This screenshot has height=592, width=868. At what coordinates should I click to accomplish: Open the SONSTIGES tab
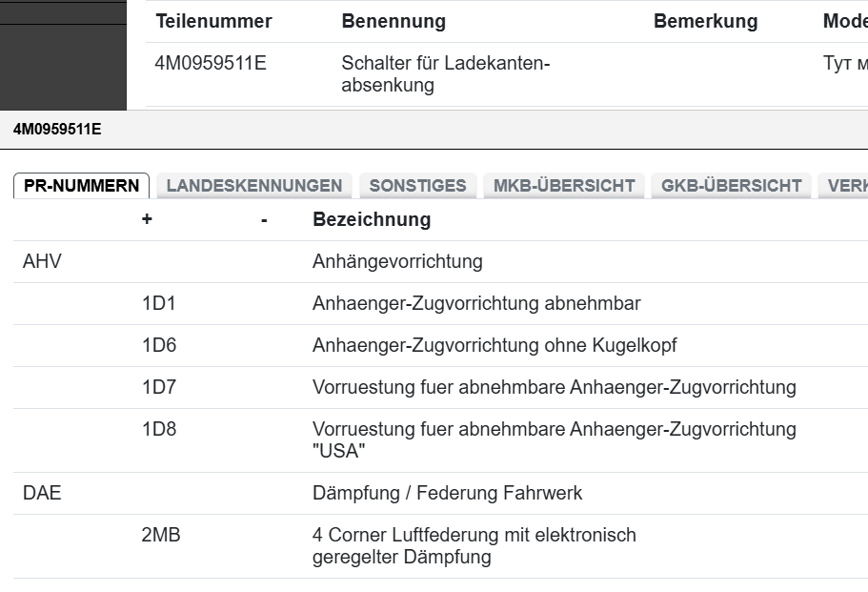(x=417, y=186)
